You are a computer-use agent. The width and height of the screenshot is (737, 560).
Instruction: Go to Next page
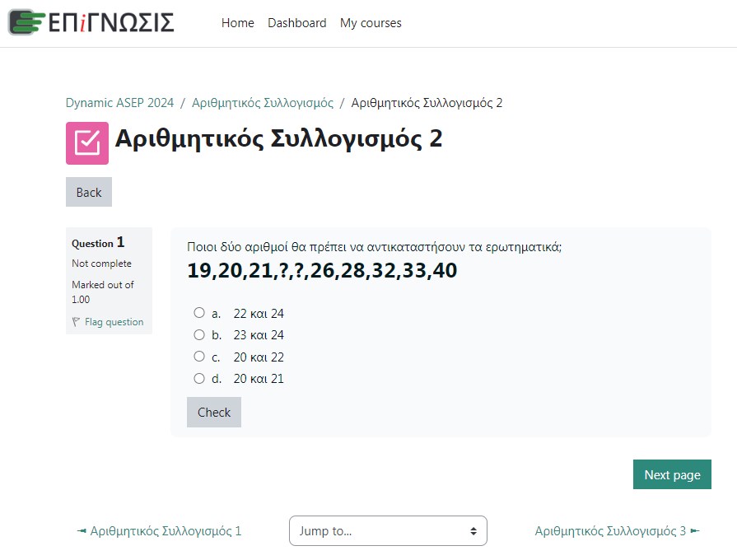pos(672,474)
